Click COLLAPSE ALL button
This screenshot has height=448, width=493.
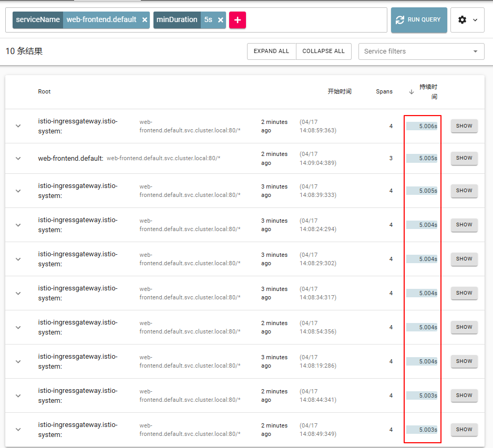pos(324,51)
